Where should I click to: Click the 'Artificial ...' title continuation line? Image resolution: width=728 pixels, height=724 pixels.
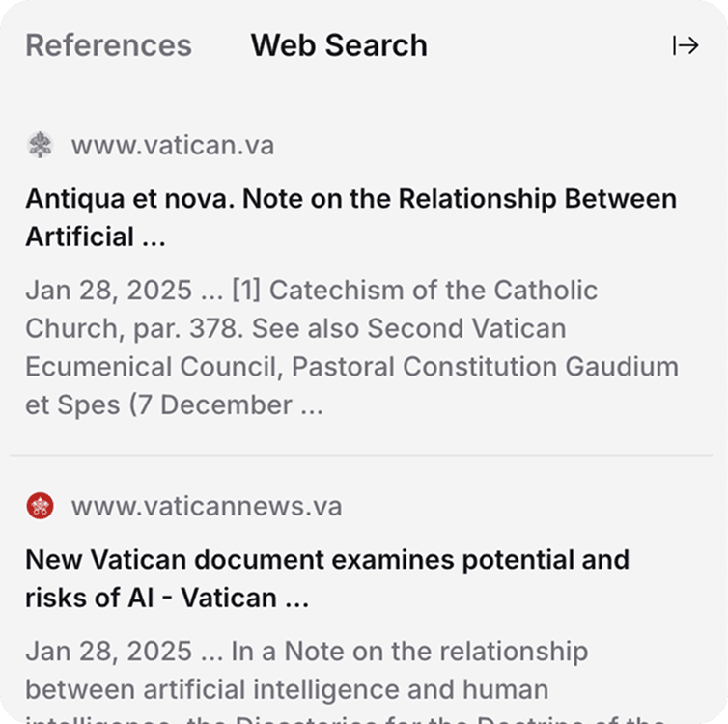click(x=96, y=237)
